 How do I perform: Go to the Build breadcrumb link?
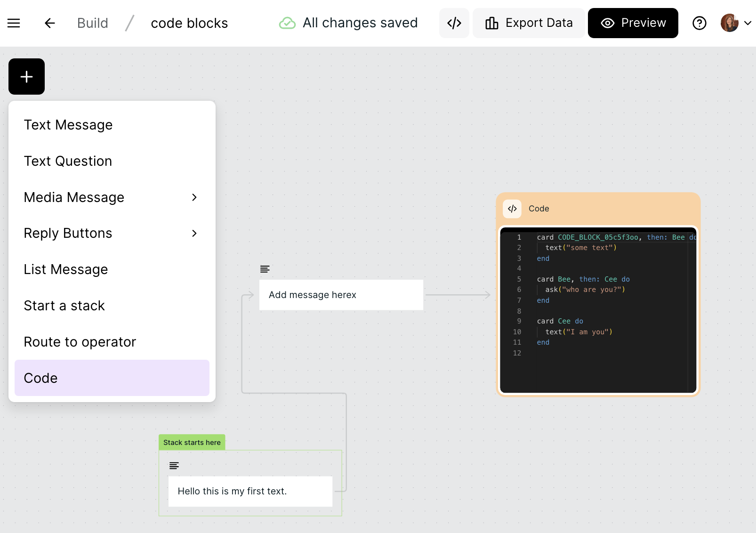pos(93,23)
